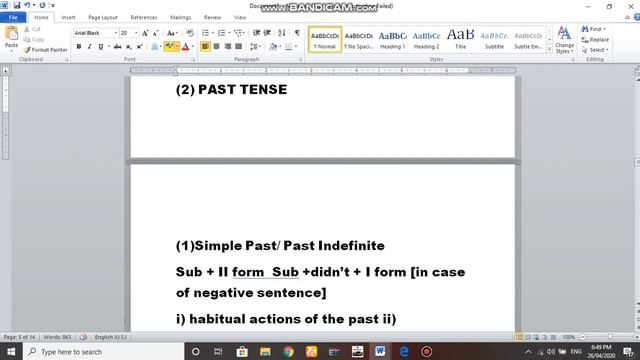Open Word Help question mark icon
This screenshot has width=640, height=360.
click(x=637, y=17)
